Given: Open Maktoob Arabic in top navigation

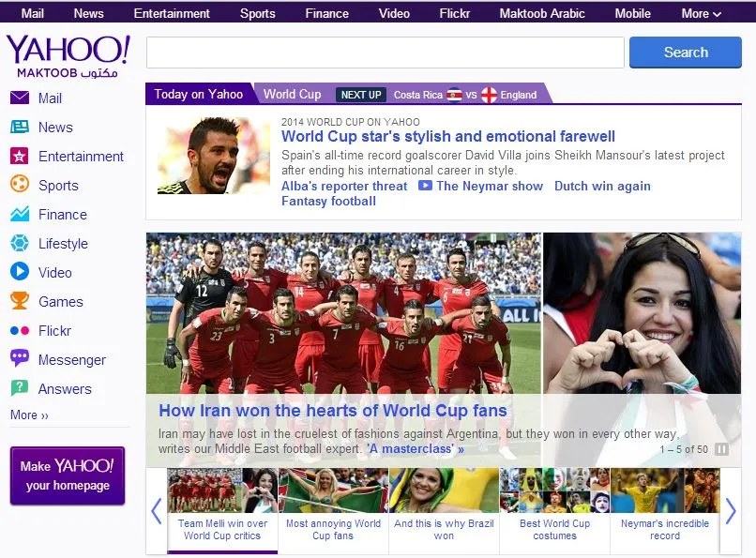Looking at the screenshot, I should tap(542, 13).
